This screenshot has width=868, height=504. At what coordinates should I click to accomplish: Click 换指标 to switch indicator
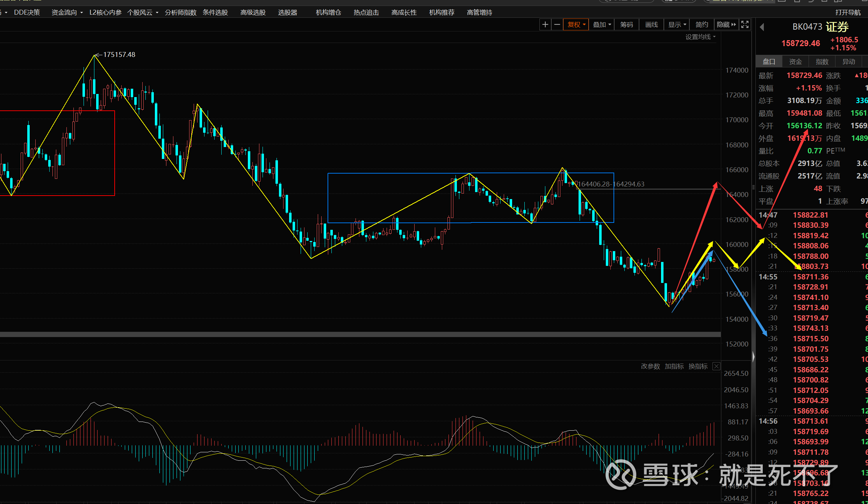(698, 366)
